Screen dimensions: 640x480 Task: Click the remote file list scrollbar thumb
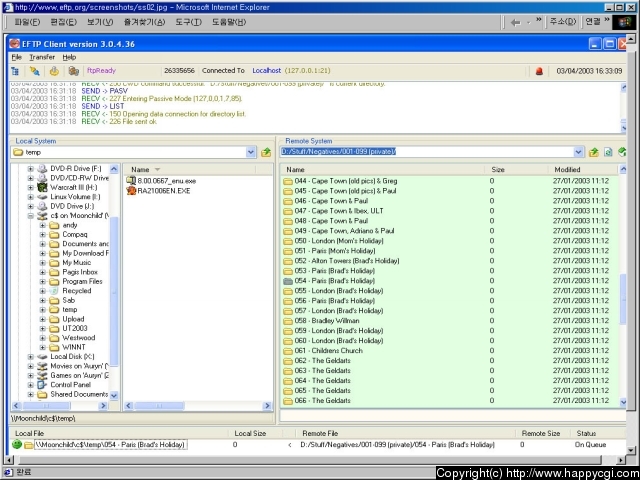(623, 299)
